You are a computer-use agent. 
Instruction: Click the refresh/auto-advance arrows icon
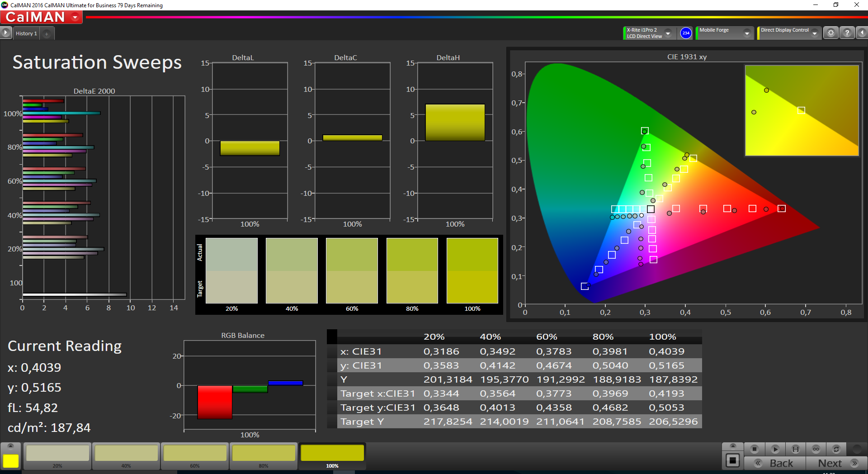(x=836, y=449)
